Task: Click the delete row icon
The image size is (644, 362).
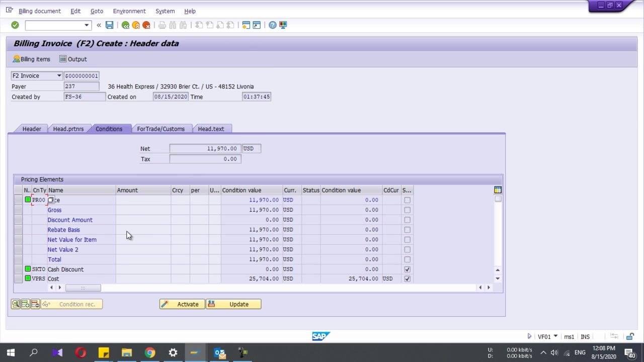Action: click(x=35, y=304)
